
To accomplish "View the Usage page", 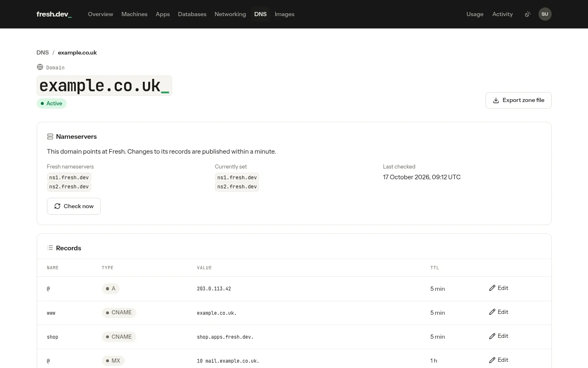I will pos(475,14).
